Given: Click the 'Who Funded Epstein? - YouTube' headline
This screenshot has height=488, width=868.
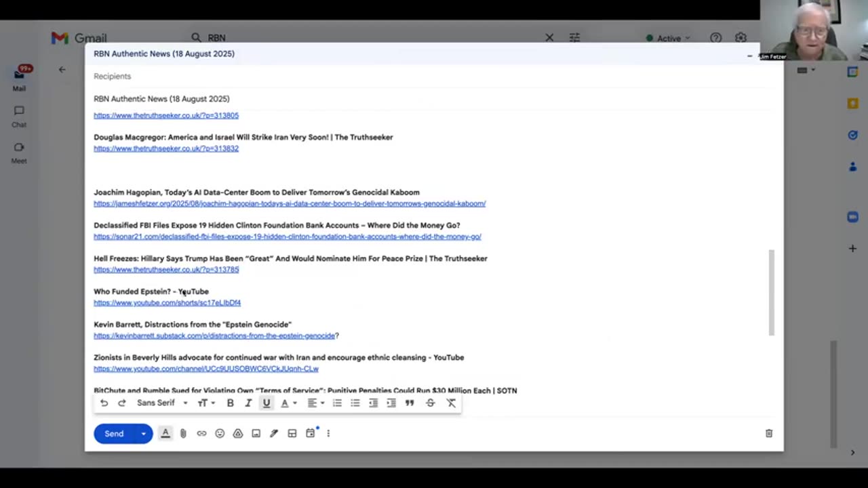Looking at the screenshot, I should tap(151, 291).
